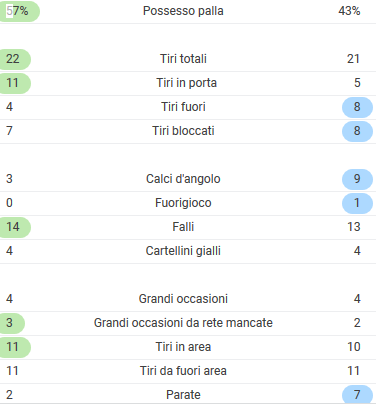Click the Grandi occasioni label
The height and width of the screenshot is (412, 376).
[183, 299]
